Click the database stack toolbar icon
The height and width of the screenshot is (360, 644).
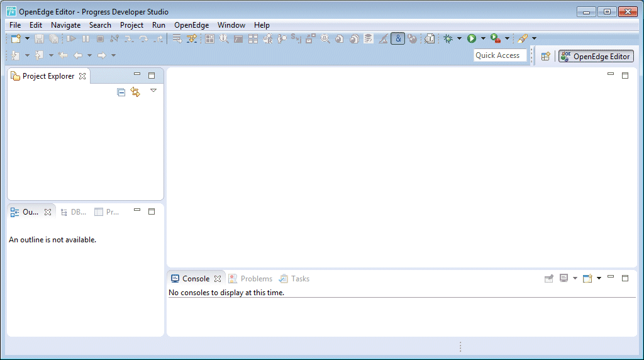(x=369, y=38)
